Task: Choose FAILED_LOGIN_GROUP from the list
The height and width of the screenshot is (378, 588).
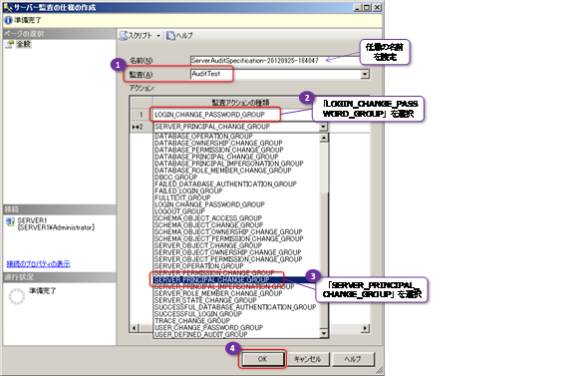Action: tap(188, 190)
